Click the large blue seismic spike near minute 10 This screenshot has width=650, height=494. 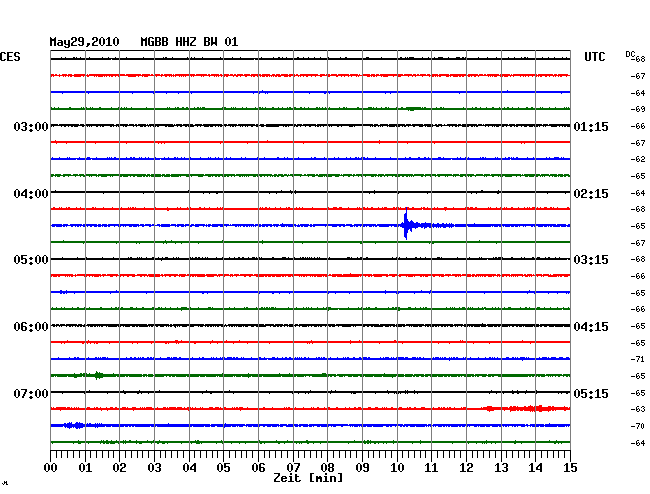tap(406, 224)
